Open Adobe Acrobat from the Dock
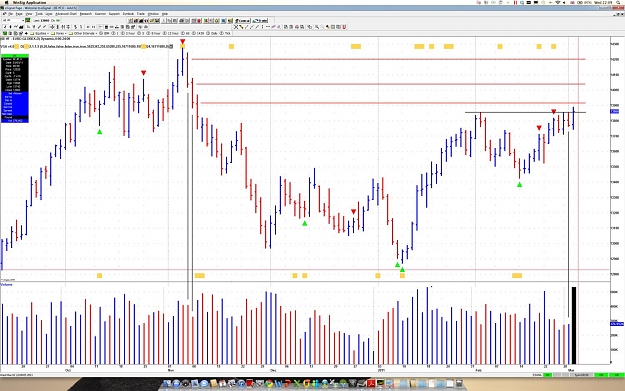 (371, 383)
